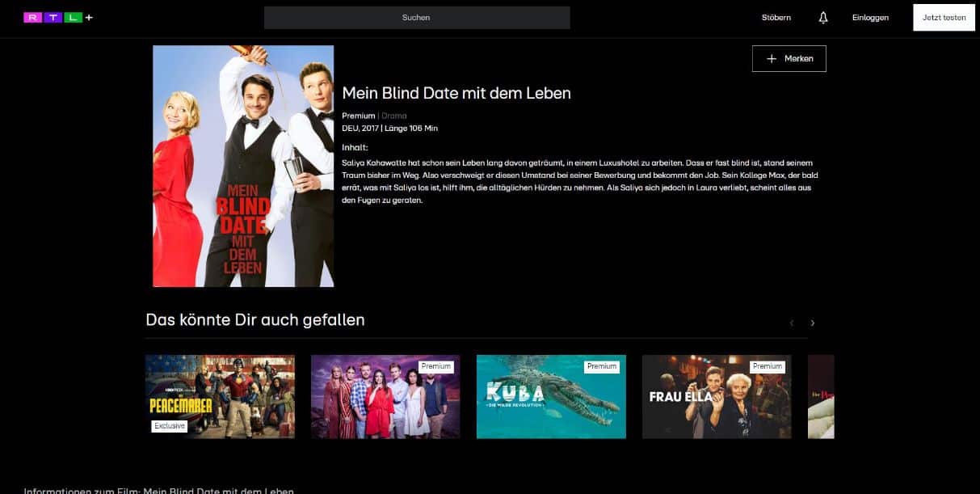
Task: Click the DEU, 2017 Länge 106 Min text
Action: (x=390, y=128)
